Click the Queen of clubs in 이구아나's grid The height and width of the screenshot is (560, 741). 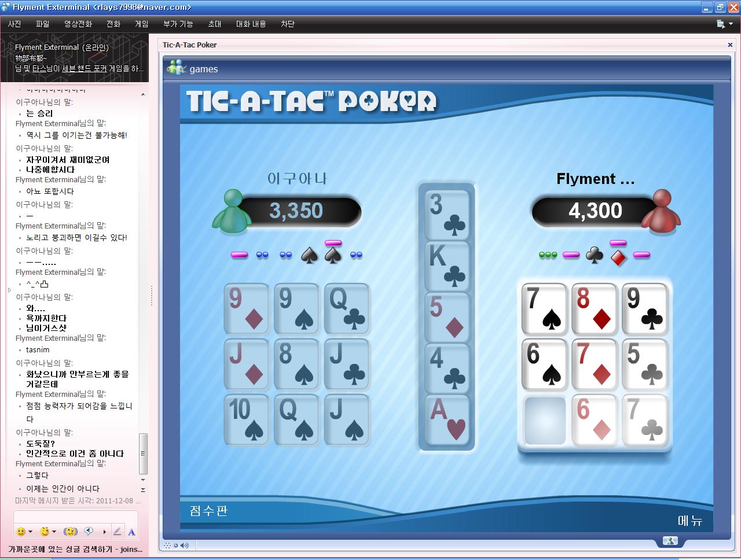pos(347,308)
